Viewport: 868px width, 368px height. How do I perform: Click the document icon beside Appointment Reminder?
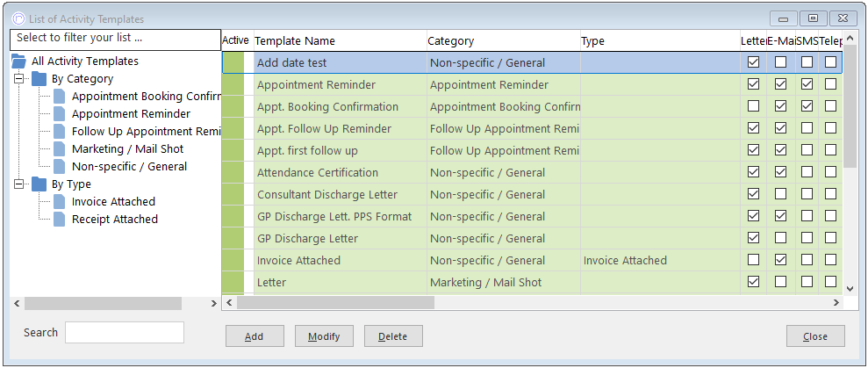point(59,113)
